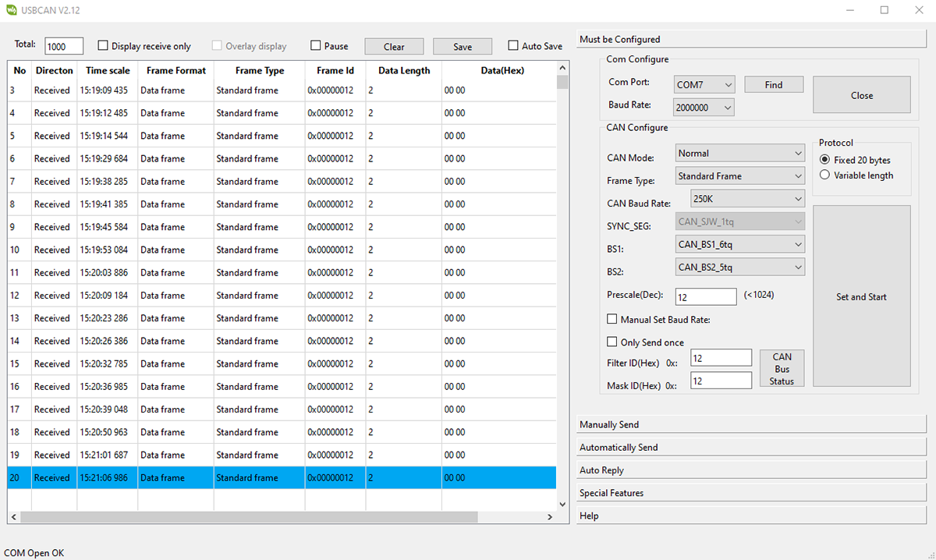
Task: Open the Com Port dropdown
Action: click(704, 84)
